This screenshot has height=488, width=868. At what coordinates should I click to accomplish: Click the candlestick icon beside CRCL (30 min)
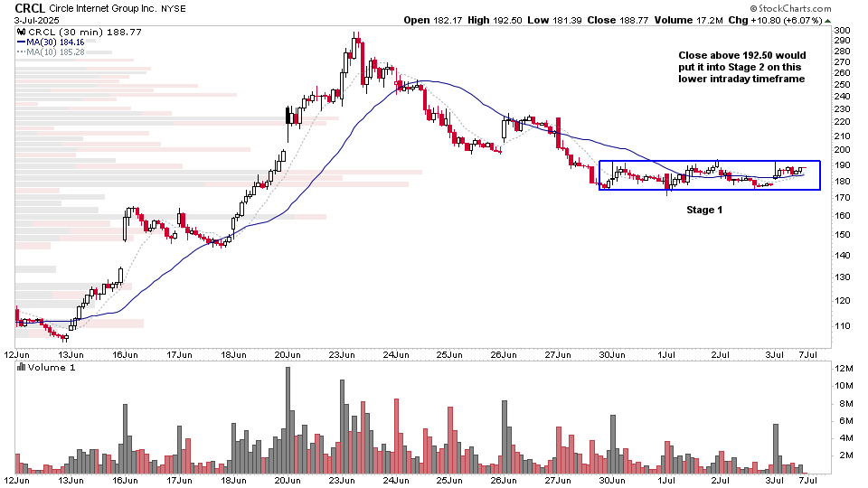click(x=21, y=33)
